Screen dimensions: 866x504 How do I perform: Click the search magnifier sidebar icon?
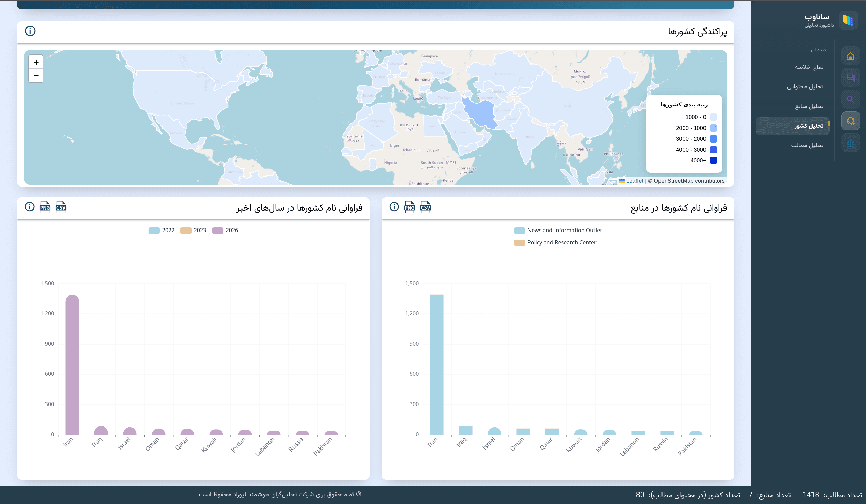coord(850,99)
